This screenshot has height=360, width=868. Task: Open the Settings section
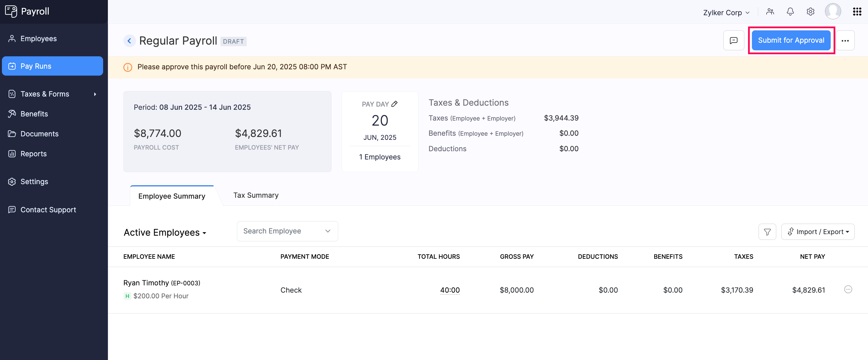tap(35, 181)
